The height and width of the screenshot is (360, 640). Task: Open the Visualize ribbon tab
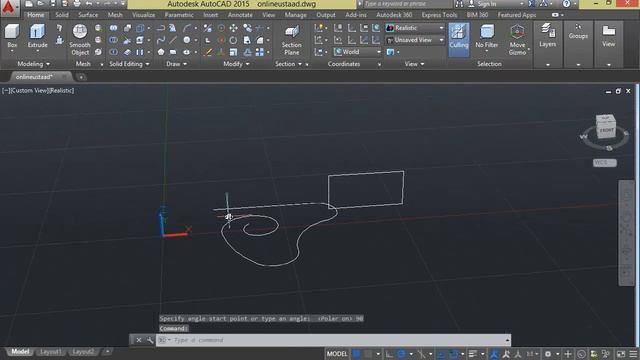[x=143, y=15]
